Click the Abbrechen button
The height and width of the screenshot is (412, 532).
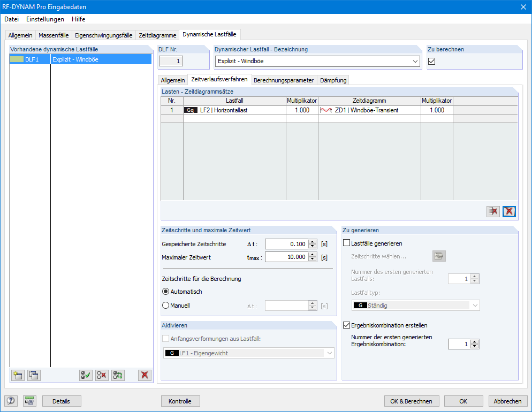pos(507,401)
